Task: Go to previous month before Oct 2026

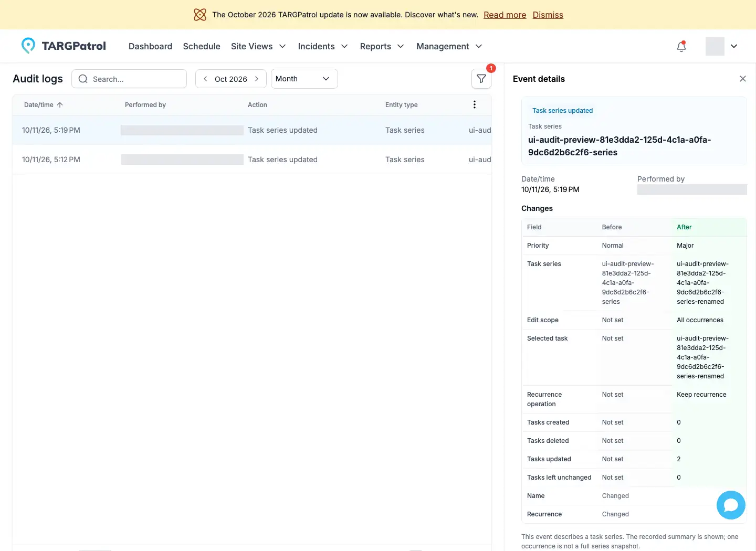Action: click(205, 79)
